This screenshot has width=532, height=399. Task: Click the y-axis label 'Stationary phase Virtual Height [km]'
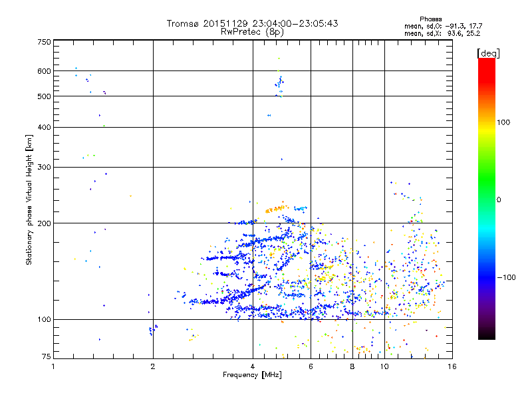click(29, 200)
